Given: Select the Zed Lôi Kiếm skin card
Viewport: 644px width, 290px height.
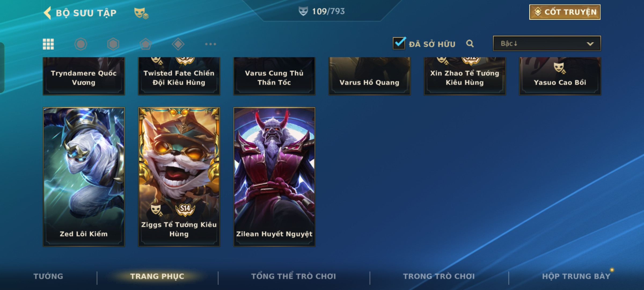Looking at the screenshot, I should [x=84, y=177].
